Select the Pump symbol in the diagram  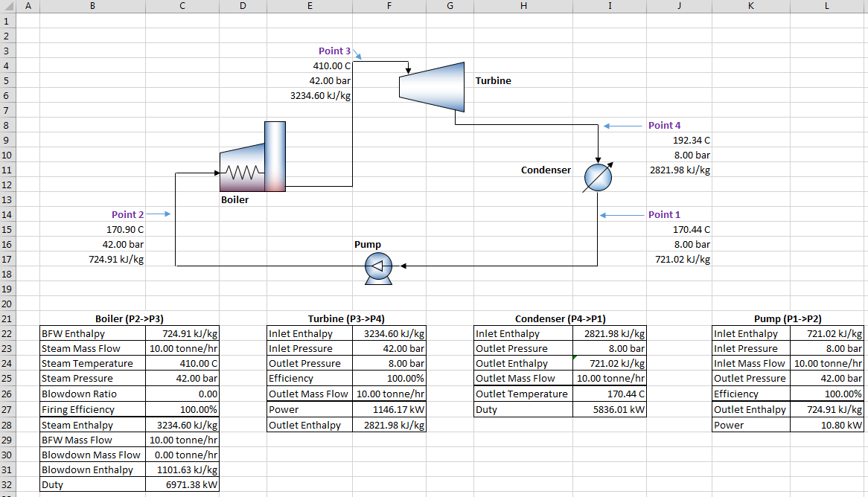point(379,269)
